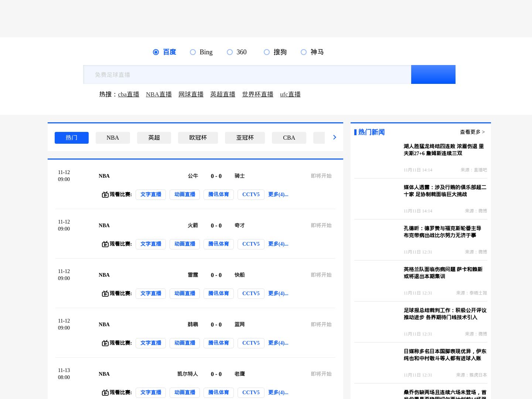532x399 pixels.
Task: Select the 百度 search engine radio
Action: coord(156,52)
